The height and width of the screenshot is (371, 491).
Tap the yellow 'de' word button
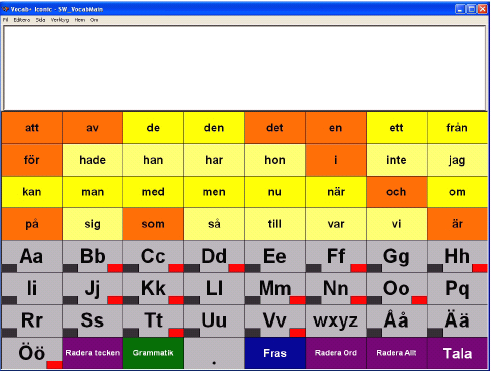(x=153, y=128)
